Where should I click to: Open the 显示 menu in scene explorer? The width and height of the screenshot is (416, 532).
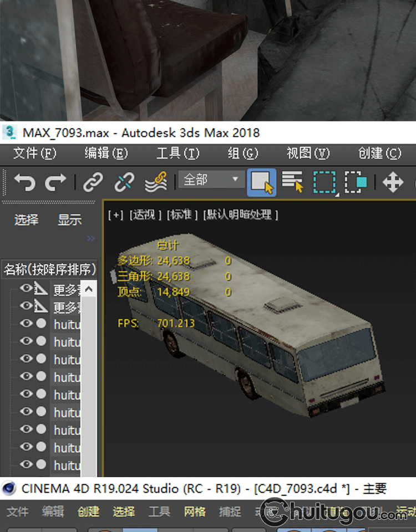click(70, 220)
